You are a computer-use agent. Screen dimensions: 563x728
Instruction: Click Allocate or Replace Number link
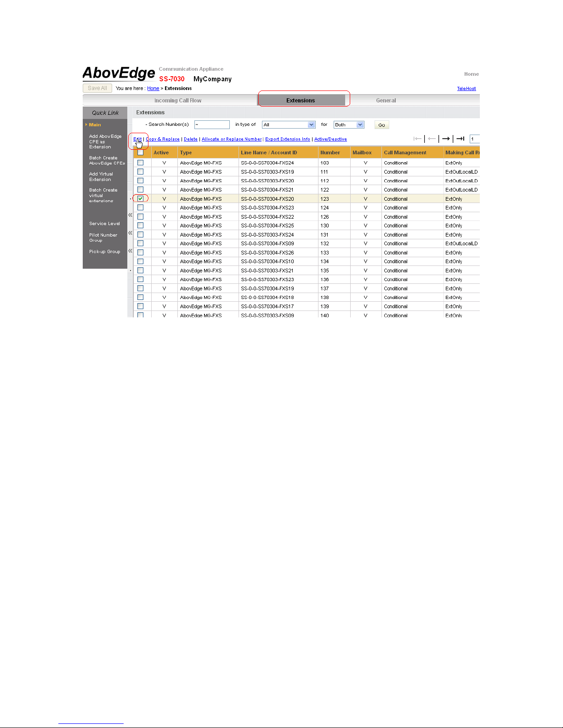232,139
